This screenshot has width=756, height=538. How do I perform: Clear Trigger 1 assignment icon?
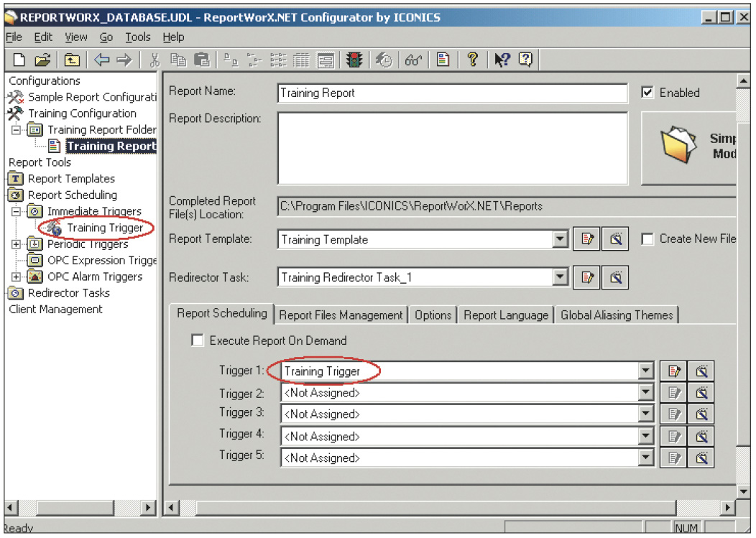coord(701,371)
